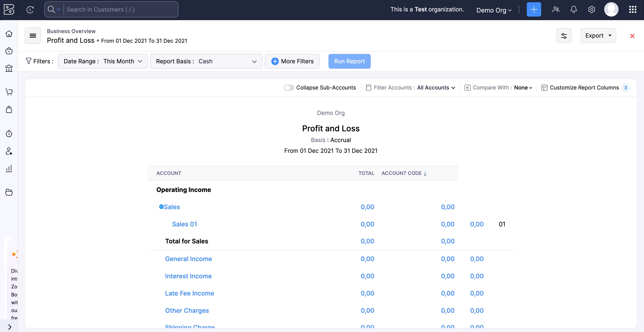The height and width of the screenshot is (332, 644).
Task: Click the Sales shopping cart sidebar icon
Action: 9,92
